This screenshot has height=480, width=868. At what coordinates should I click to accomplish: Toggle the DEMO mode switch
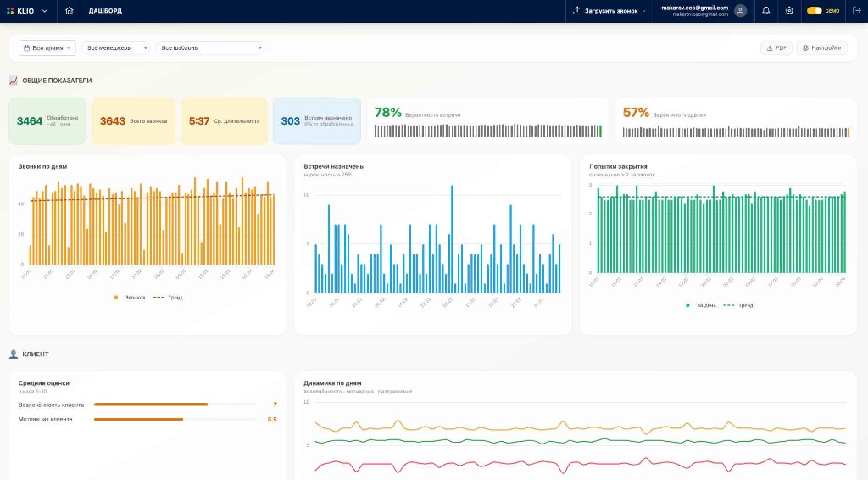click(x=815, y=11)
